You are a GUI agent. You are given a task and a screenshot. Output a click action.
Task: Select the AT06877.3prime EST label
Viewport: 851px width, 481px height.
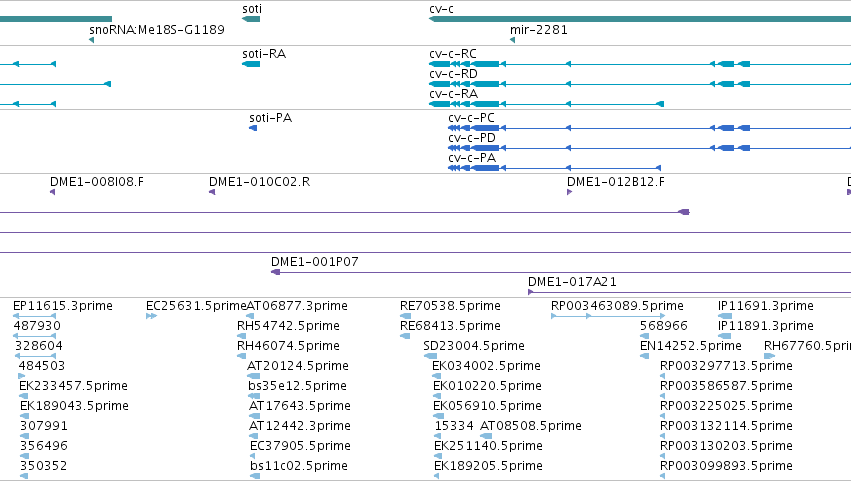(x=297, y=306)
